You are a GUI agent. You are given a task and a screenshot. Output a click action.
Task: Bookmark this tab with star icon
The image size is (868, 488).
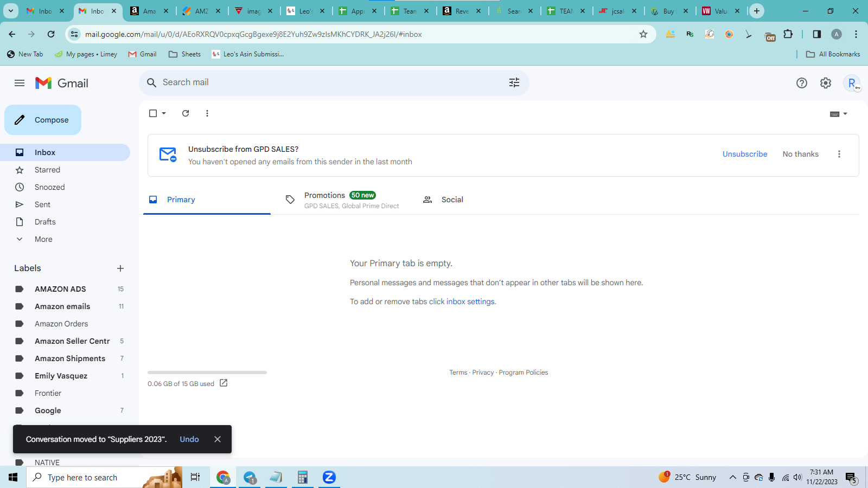coord(643,34)
